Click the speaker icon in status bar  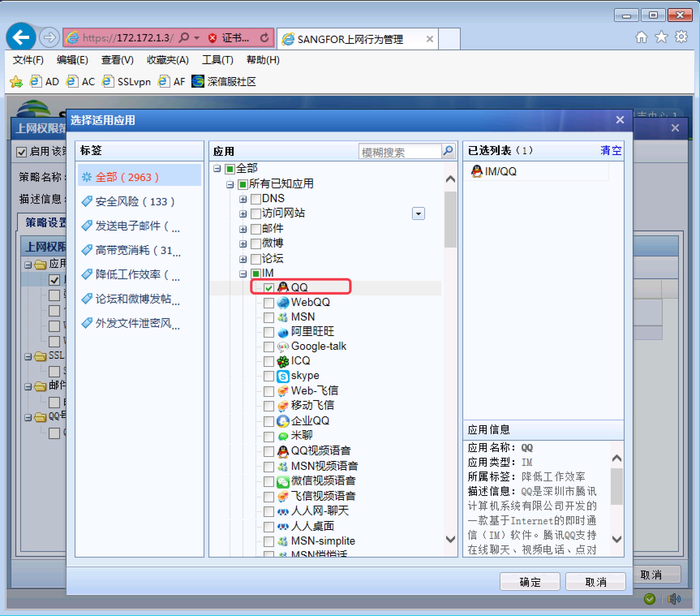(674, 599)
